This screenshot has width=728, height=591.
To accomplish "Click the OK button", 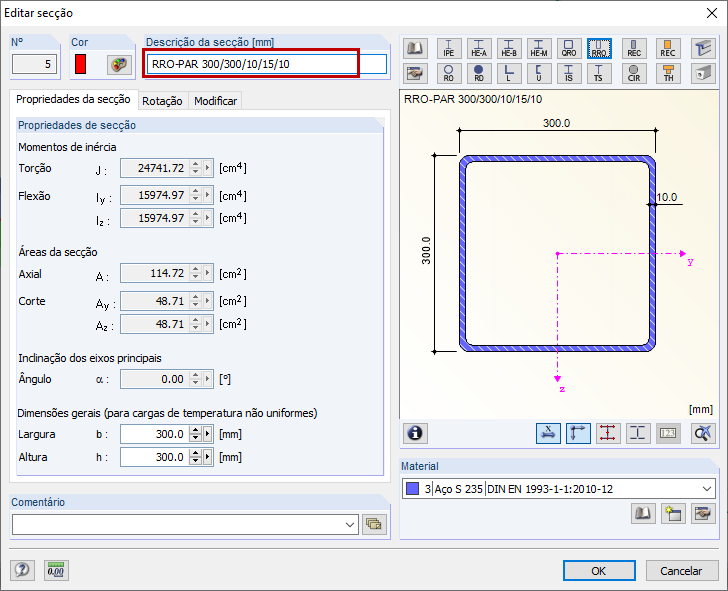I will point(599,571).
